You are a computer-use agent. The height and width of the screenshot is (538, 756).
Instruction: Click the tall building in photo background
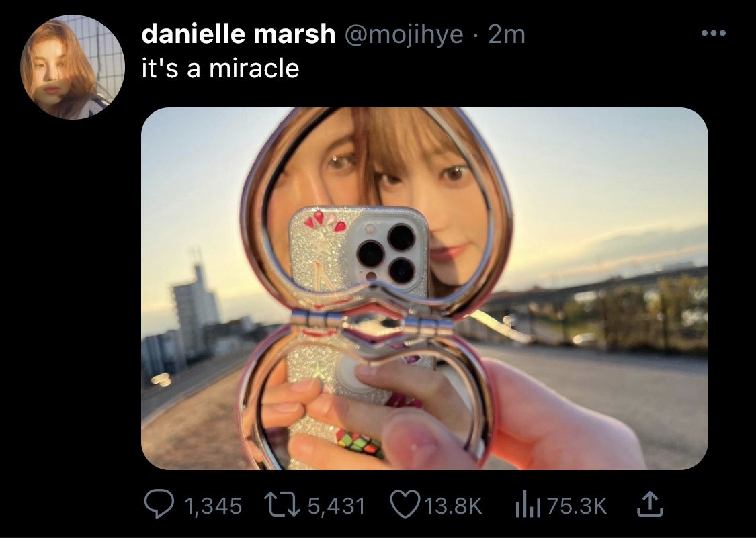click(194, 308)
